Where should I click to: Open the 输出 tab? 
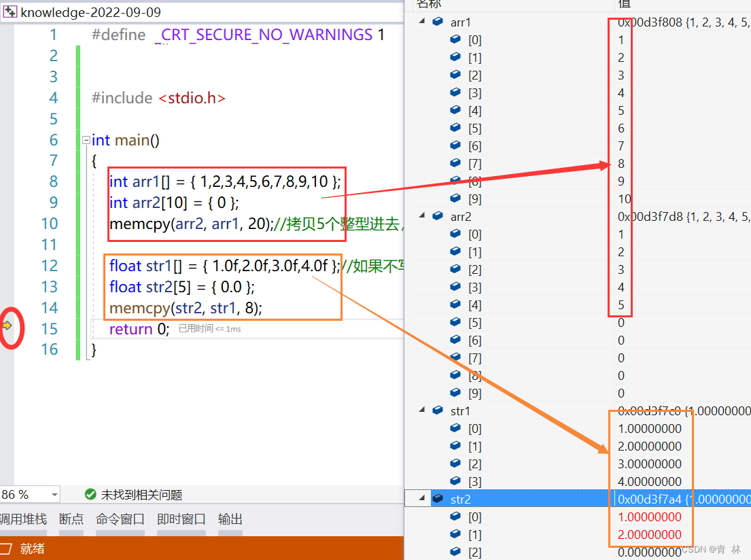click(x=230, y=519)
